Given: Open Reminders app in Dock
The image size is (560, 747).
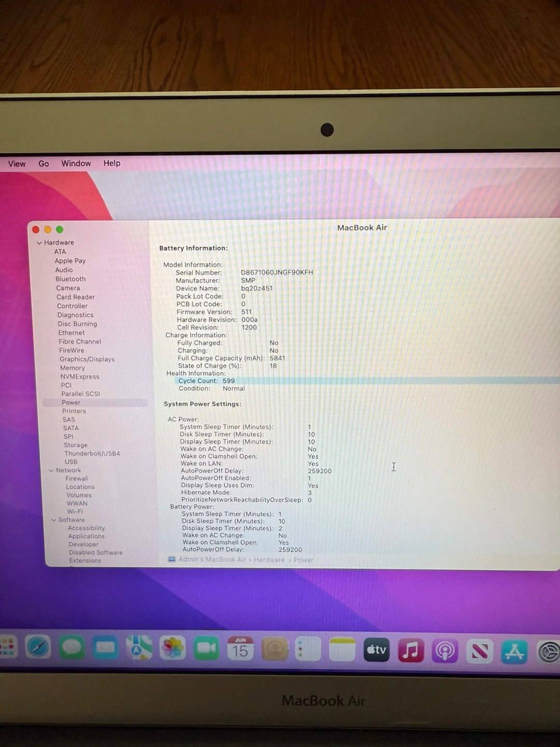Looking at the screenshot, I should point(308,649).
